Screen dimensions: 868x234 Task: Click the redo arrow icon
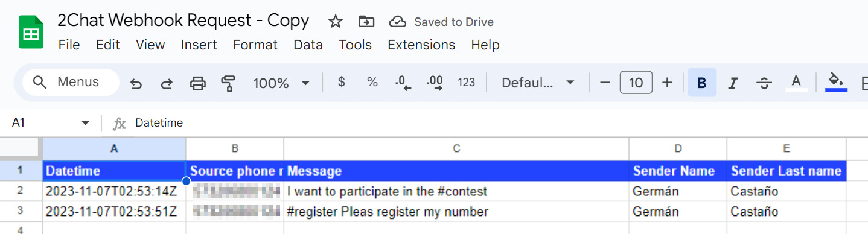167,83
